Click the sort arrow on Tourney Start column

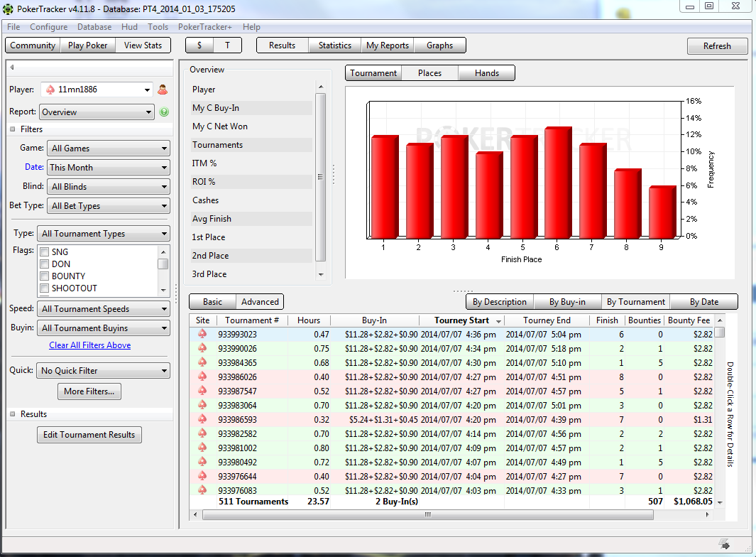[x=499, y=321]
